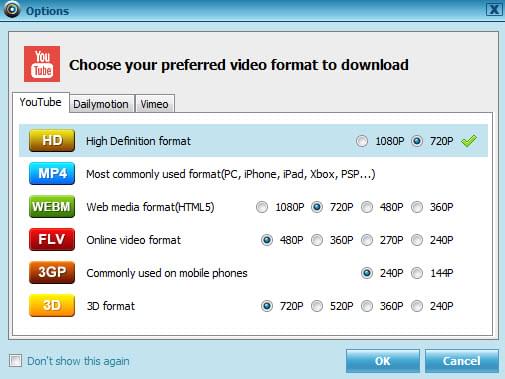Click the 'Online video format' text
The width and height of the screenshot is (505, 379).
133,240
